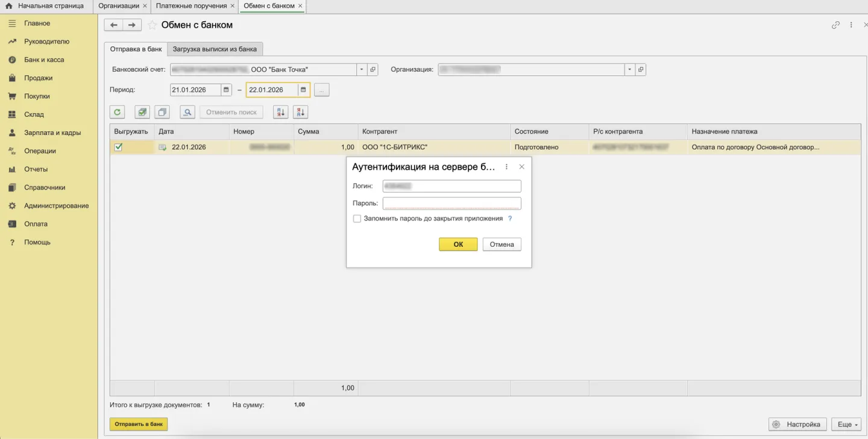The width and height of the screenshot is (868, 439).
Task: Click the uncheck all documents icon
Action: click(x=162, y=112)
